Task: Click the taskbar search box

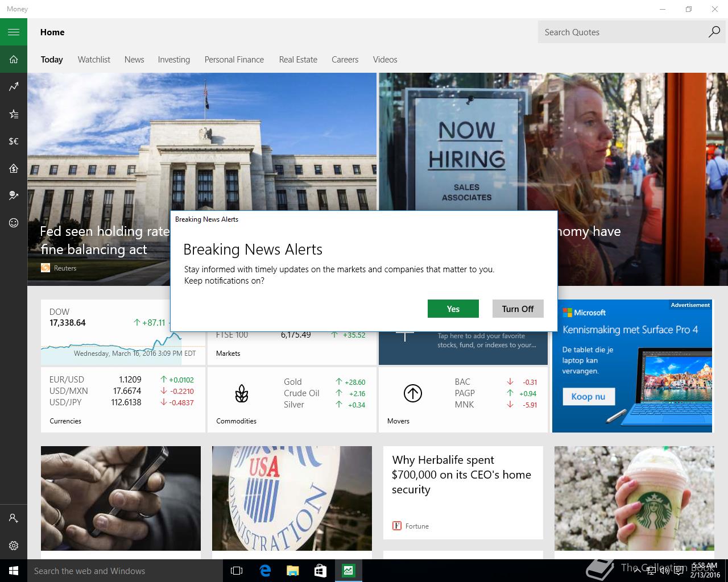Action: [x=125, y=571]
